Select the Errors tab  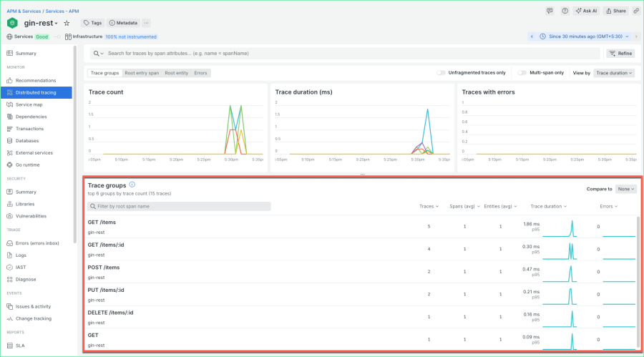[200, 73]
